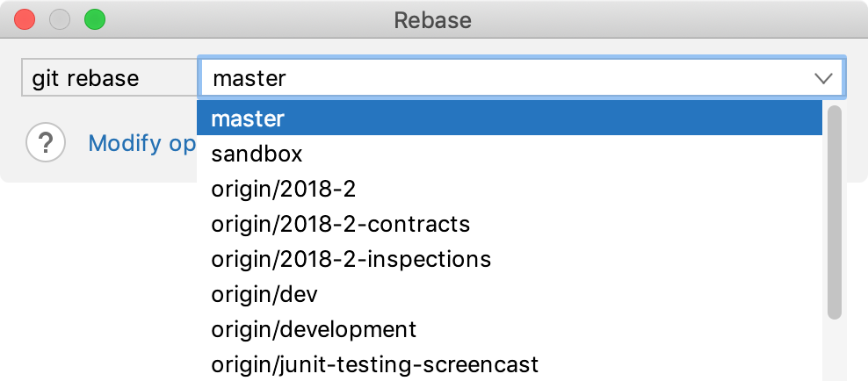Select master from the branch list
This screenshot has width=868, height=381.
[x=510, y=119]
